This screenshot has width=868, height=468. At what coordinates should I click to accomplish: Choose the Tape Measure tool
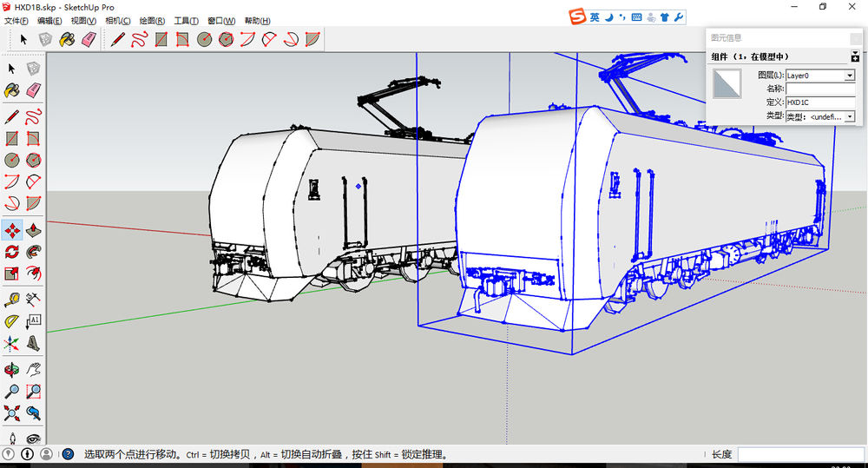point(12,299)
